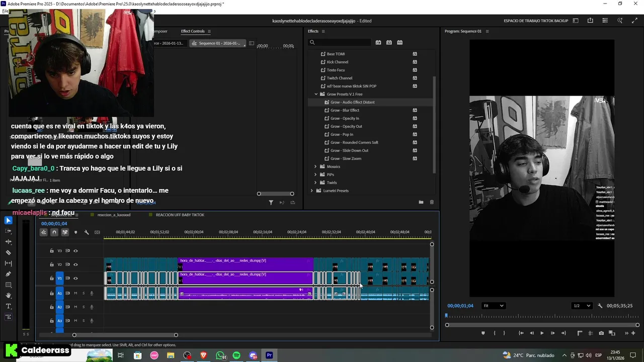Image resolution: width=644 pixels, height=362 pixels.
Task: Enable voice-over record on track A1
Action: click(x=92, y=293)
